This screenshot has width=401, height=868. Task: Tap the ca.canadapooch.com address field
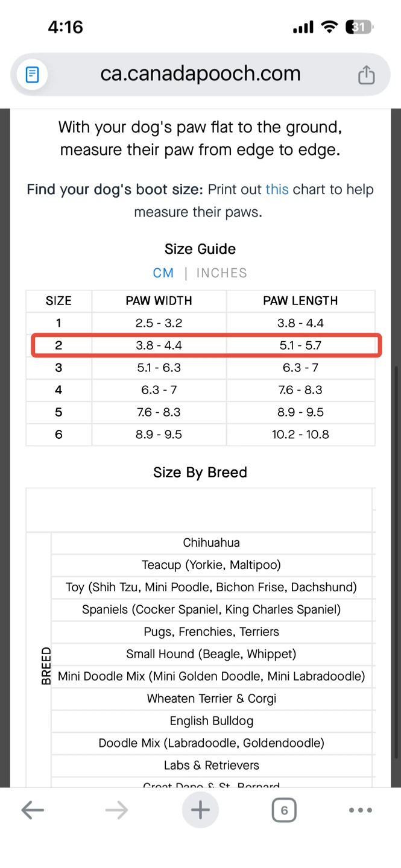pyautogui.click(x=200, y=74)
